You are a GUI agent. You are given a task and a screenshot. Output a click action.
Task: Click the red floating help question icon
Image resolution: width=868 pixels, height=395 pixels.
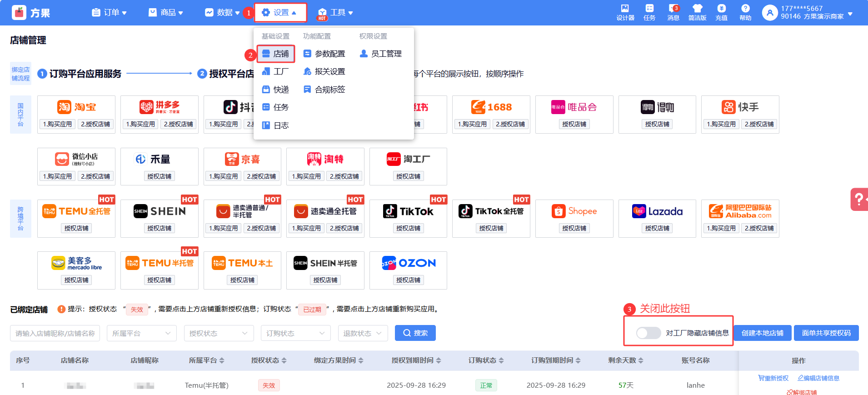tap(859, 199)
